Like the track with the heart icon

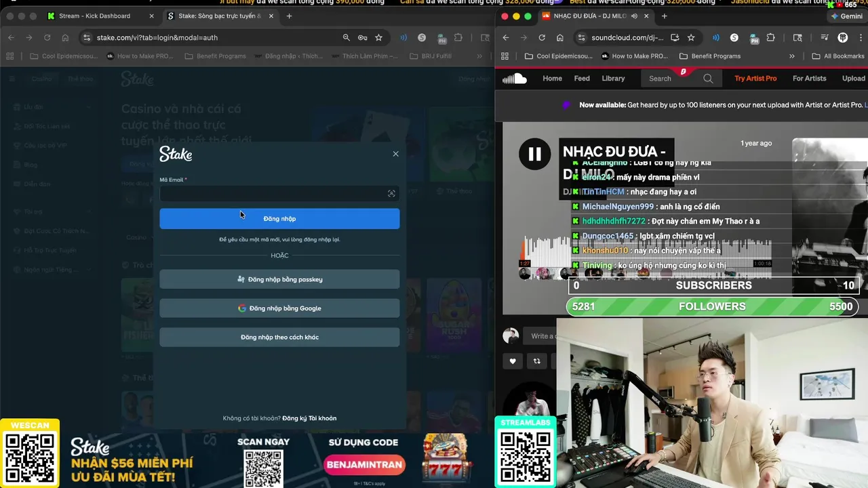513,361
